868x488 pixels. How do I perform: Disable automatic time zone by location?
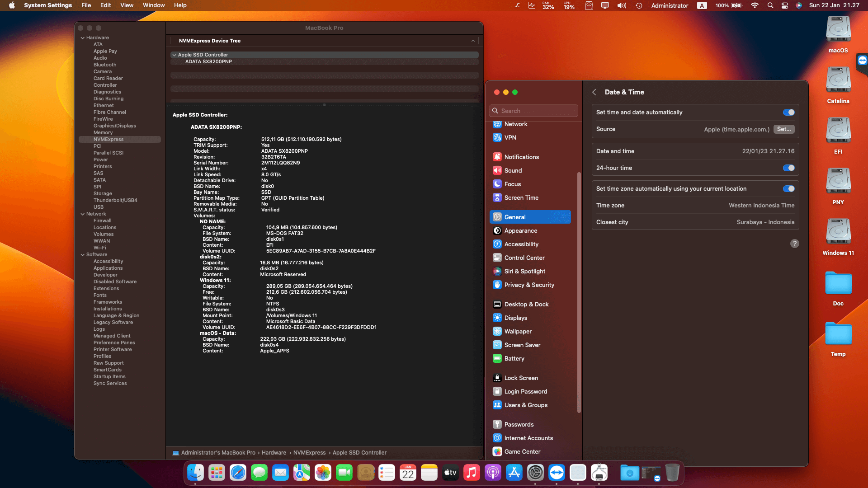pyautogui.click(x=789, y=189)
